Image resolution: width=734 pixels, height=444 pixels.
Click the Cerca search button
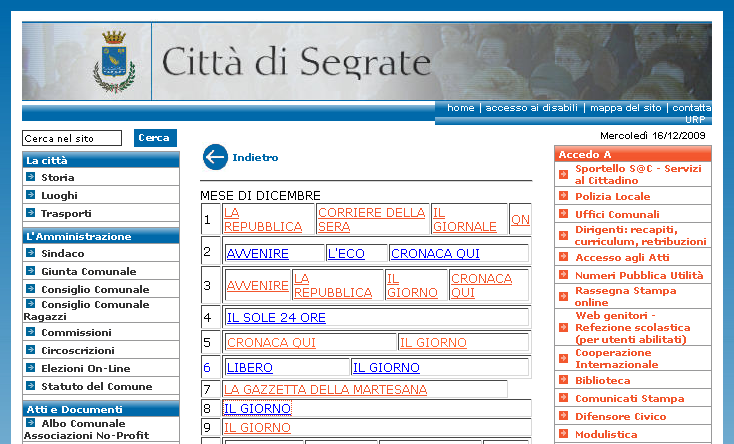155,138
